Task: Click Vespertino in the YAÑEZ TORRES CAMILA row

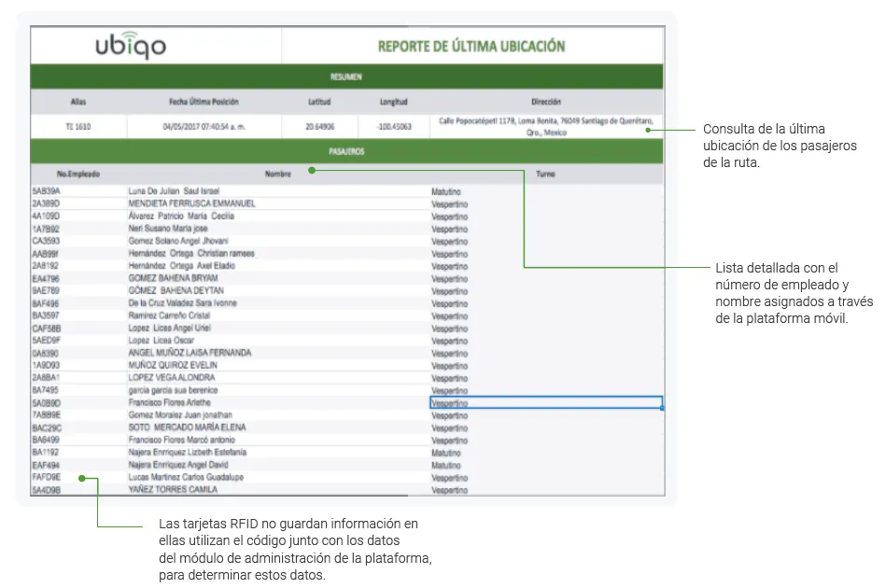Action: pyautogui.click(x=450, y=490)
